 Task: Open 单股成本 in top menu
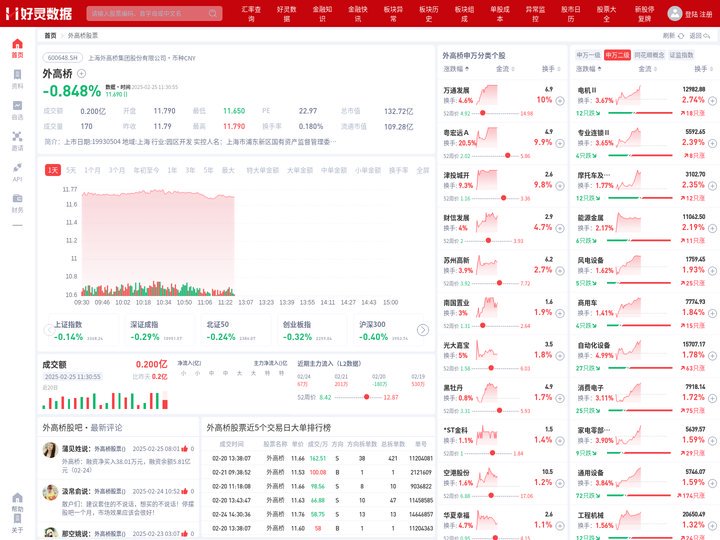pyautogui.click(x=500, y=14)
